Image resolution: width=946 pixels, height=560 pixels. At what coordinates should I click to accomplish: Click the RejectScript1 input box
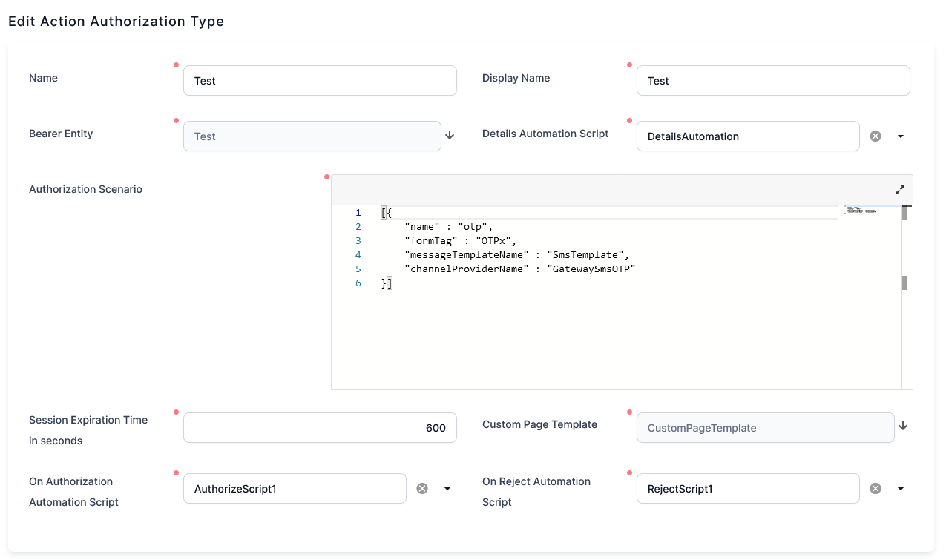[x=747, y=489]
